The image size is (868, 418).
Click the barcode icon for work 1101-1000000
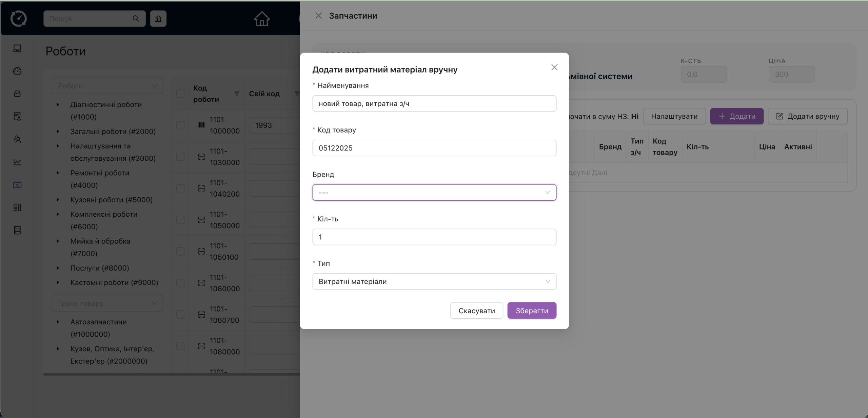[x=201, y=125]
